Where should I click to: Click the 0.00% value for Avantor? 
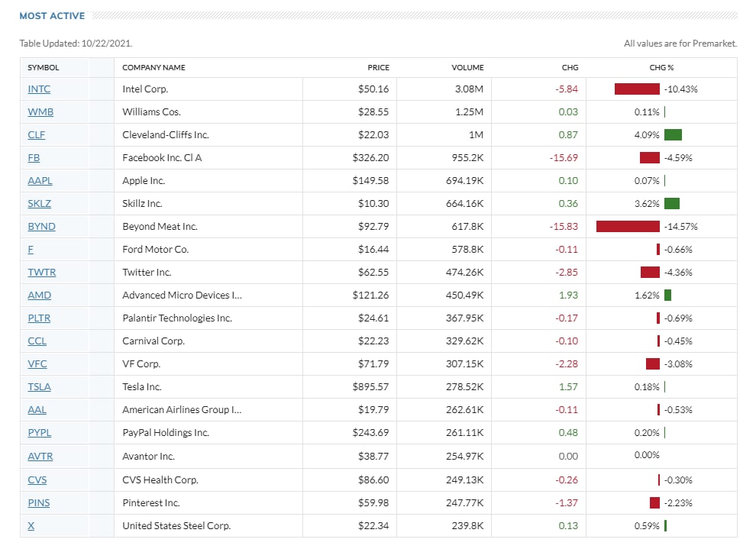(647, 455)
